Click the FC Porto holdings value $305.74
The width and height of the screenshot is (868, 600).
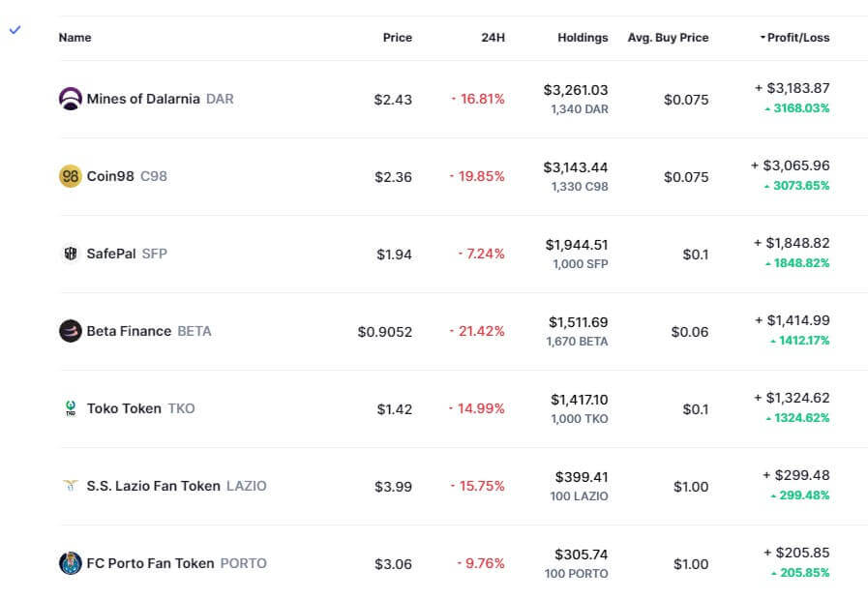tap(582, 555)
